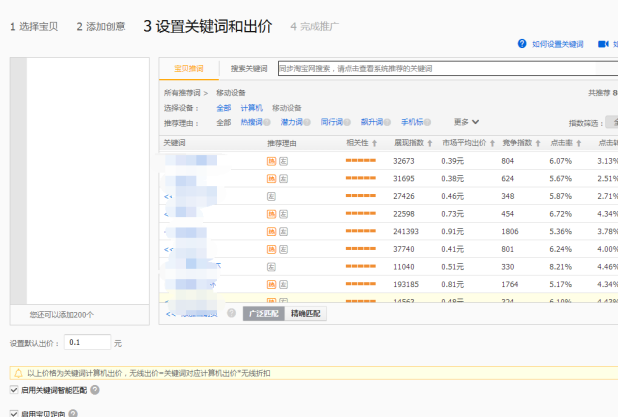Filter by 手机标 reason

(x=412, y=122)
